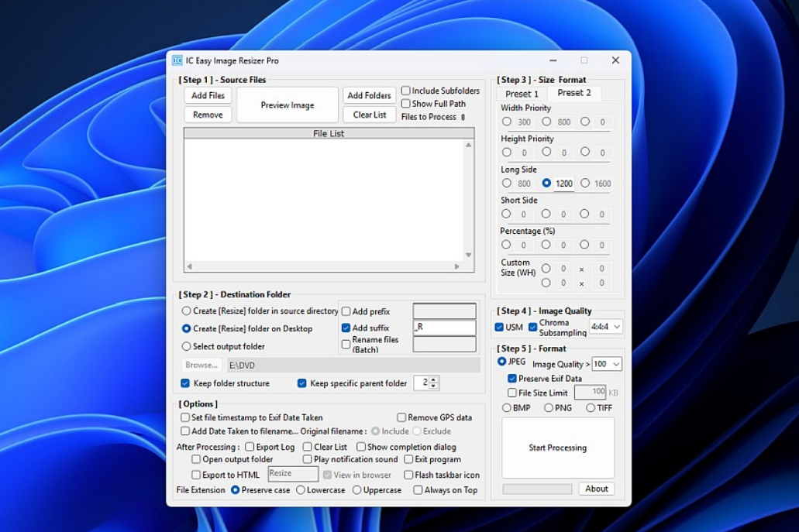Select PNG as output format
The width and height of the screenshot is (799, 532).
point(549,408)
